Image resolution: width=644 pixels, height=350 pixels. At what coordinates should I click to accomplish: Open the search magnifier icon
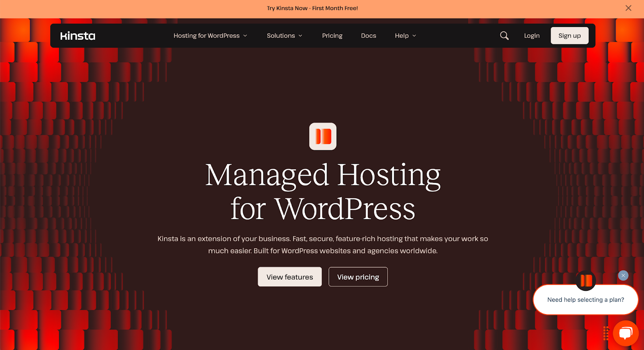504,36
